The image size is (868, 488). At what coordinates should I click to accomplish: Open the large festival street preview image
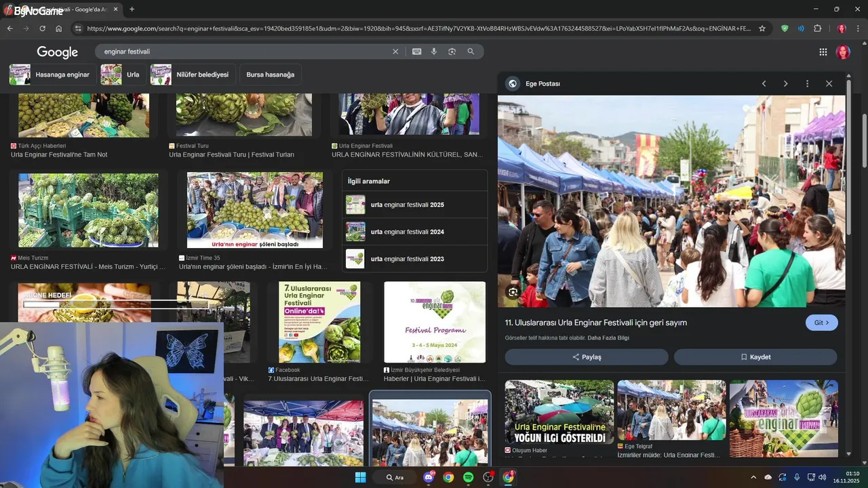pyautogui.click(x=671, y=201)
